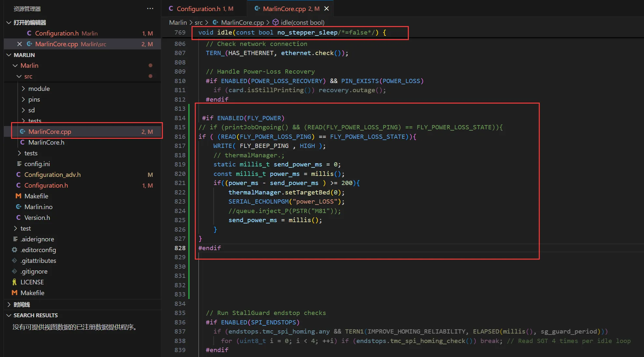The width and height of the screenshot is (644, 357).
Task: Click the LICENSE file key icon
Action: [x=15, y=282]
